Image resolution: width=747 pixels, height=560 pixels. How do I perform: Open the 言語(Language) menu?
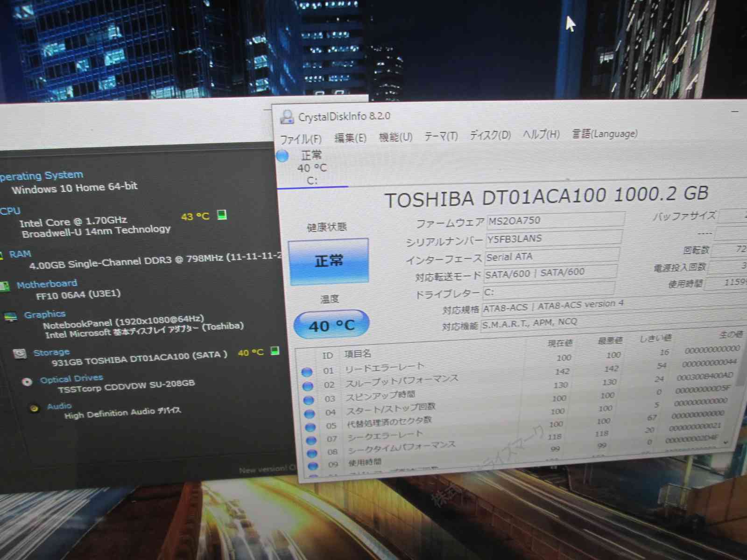(605, 134)
